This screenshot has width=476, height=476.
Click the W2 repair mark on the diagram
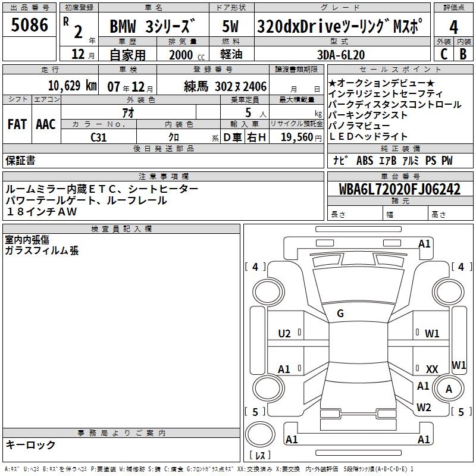point(424,407)
